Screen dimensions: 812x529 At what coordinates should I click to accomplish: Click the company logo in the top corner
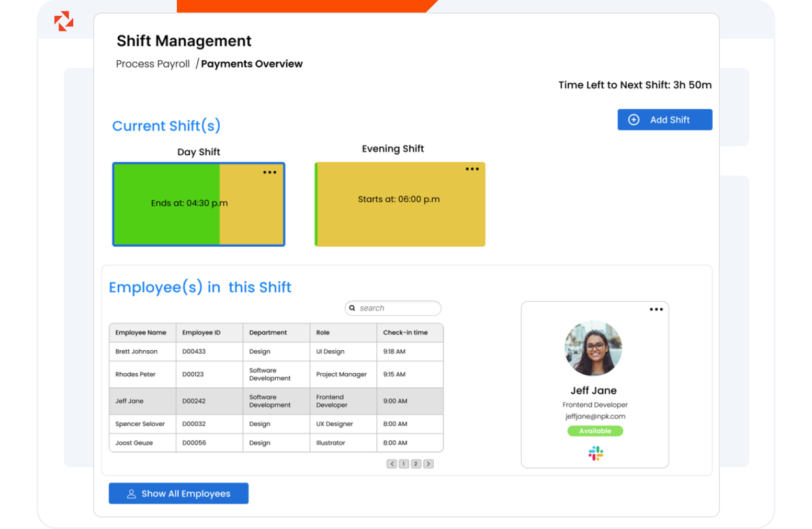coord(63,21)
